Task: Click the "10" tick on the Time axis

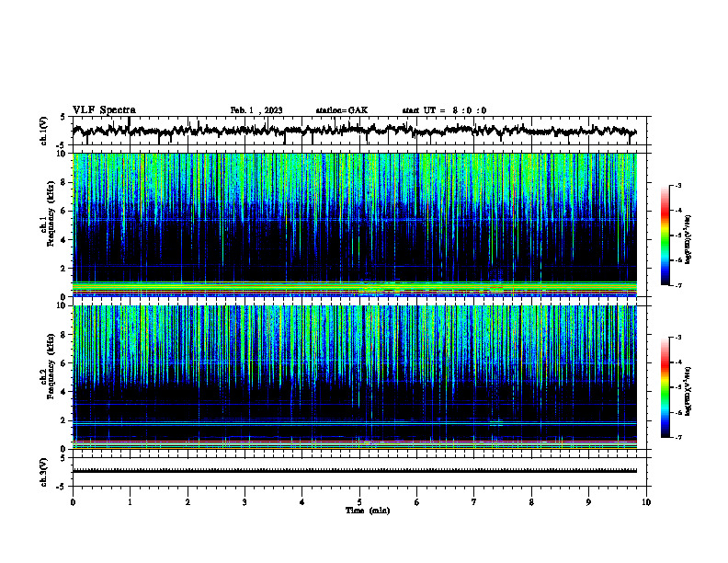Action: click(646, 502)
